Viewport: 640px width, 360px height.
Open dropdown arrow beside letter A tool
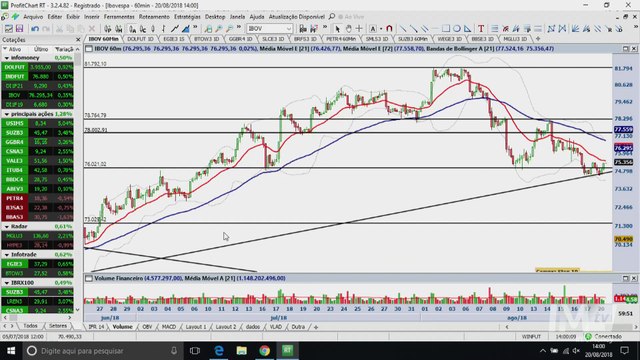pyautogui.click(x=381, y=29)
